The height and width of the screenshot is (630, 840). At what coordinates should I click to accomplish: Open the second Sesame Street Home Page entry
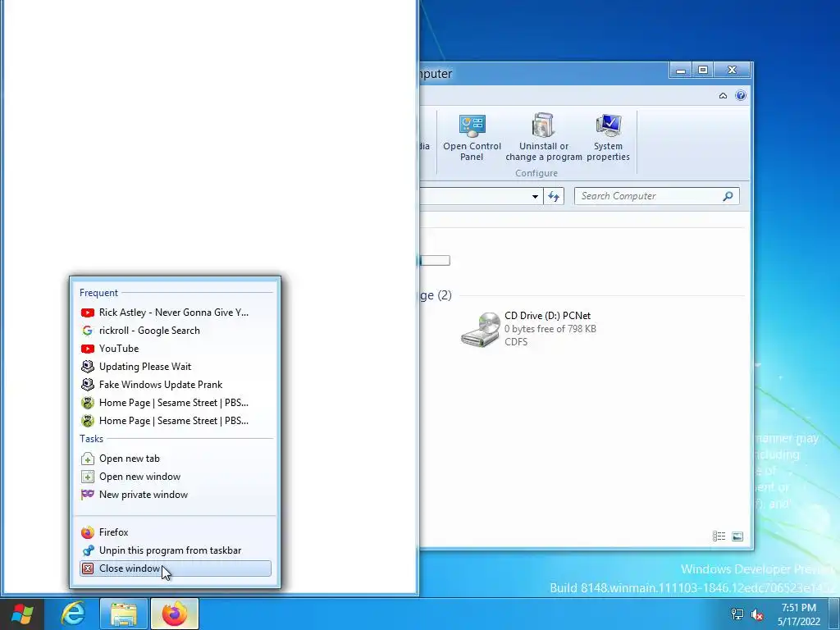point(176,421)
